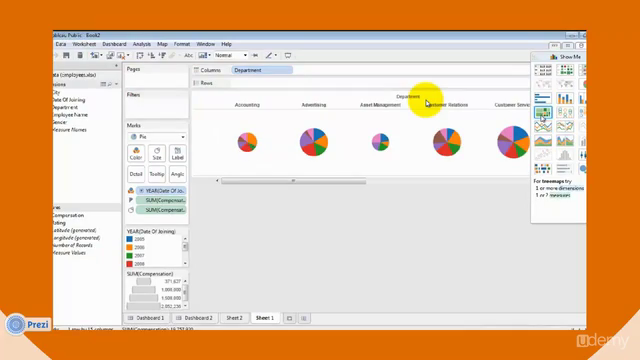Click the new worksheet icon after Sheet 1
Screen dimensions: 640x360
click(x=289, y=318)
